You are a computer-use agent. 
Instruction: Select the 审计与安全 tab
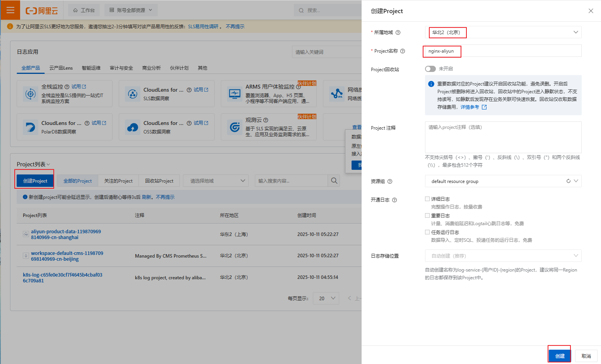pyautogui.click(x=121, y=68)
